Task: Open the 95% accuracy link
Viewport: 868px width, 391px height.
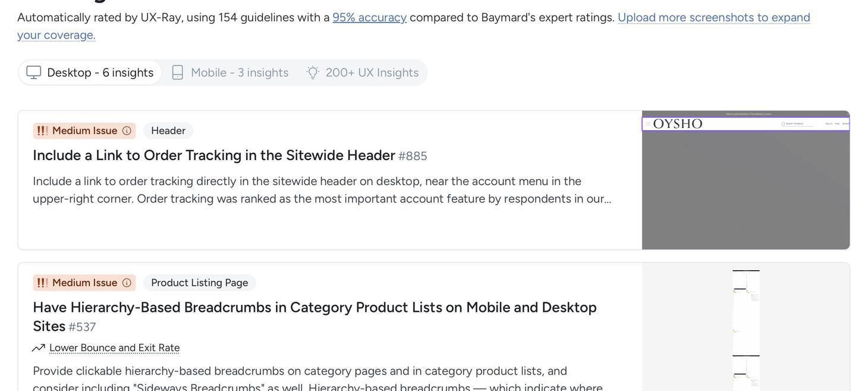Action: pyautogui.click(x=369, y=17)
